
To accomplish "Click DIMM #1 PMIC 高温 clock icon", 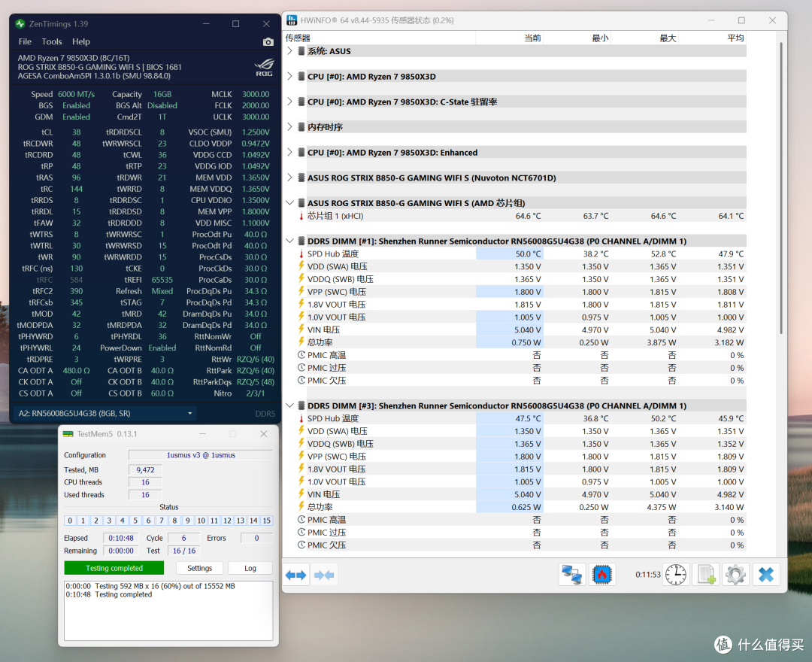I will point(301,355).
